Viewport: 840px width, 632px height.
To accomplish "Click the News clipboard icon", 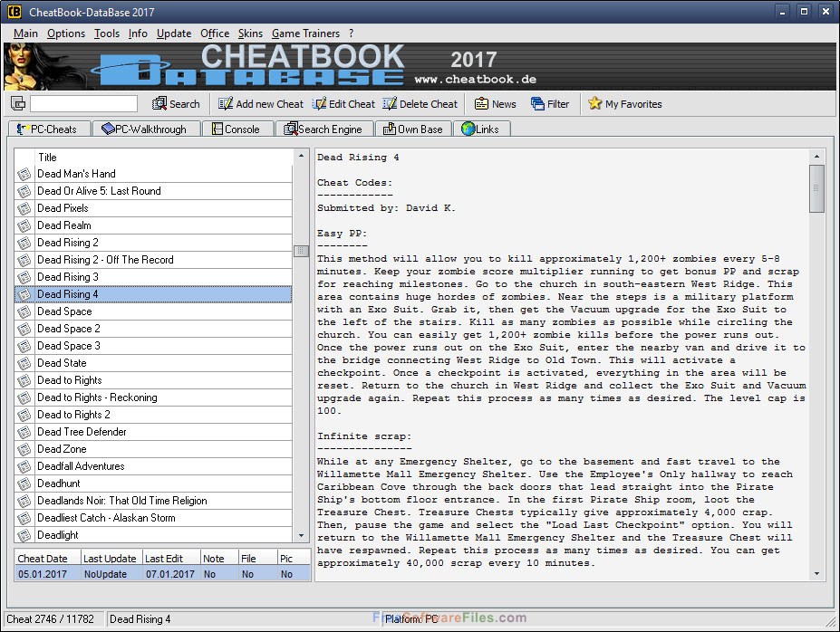I will (x=481, y=103).
